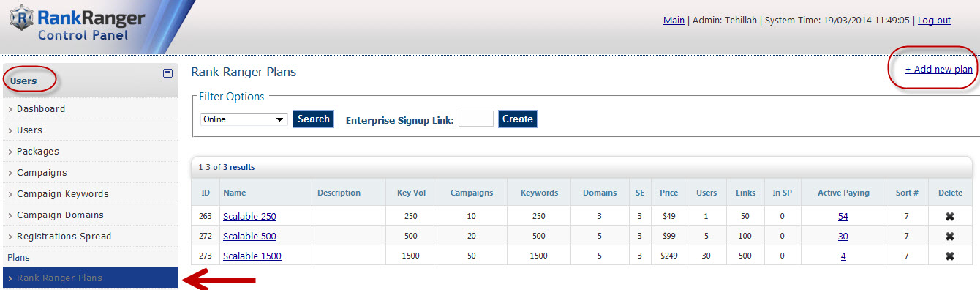Open the Add new plan link
Screen dimensions: 980x290
tap(939, 69)
